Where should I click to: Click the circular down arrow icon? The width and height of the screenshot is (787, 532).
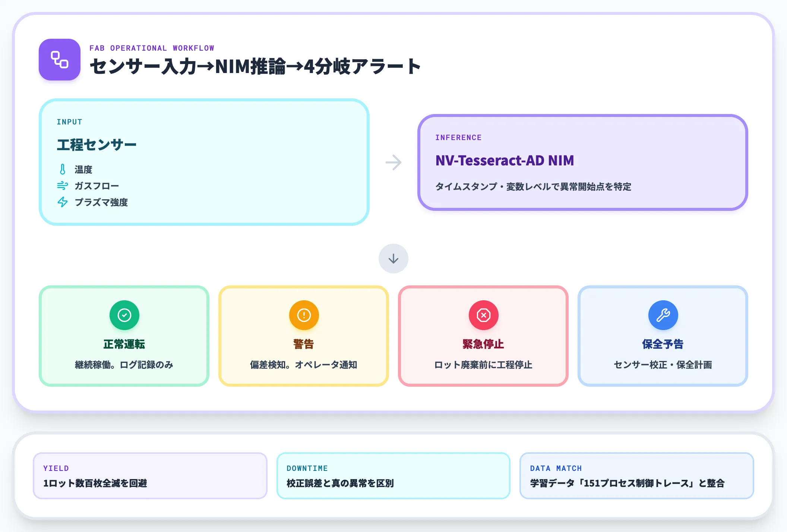393,259
